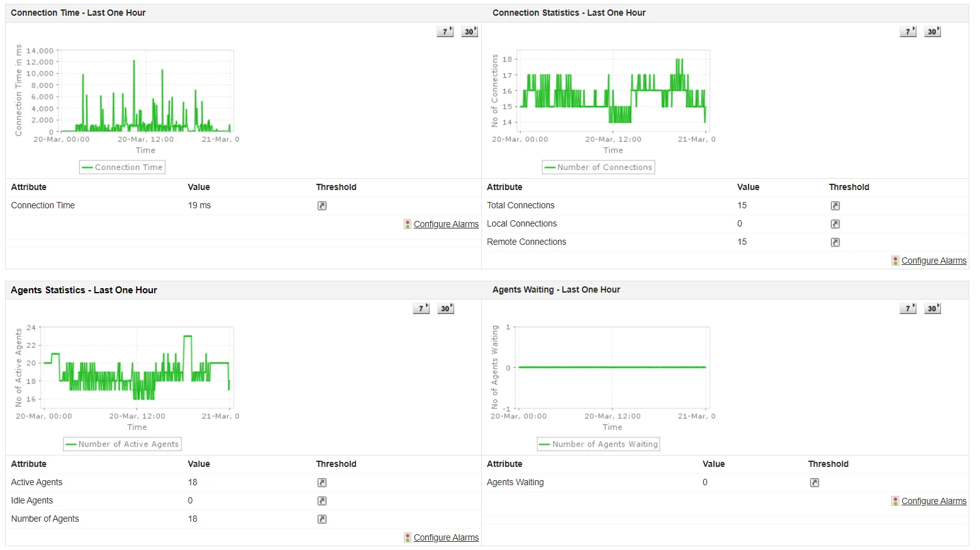Viewport: 980px width, 550px height.
Task: Open threshold settings for Local Connections
Action: (835, 223)
